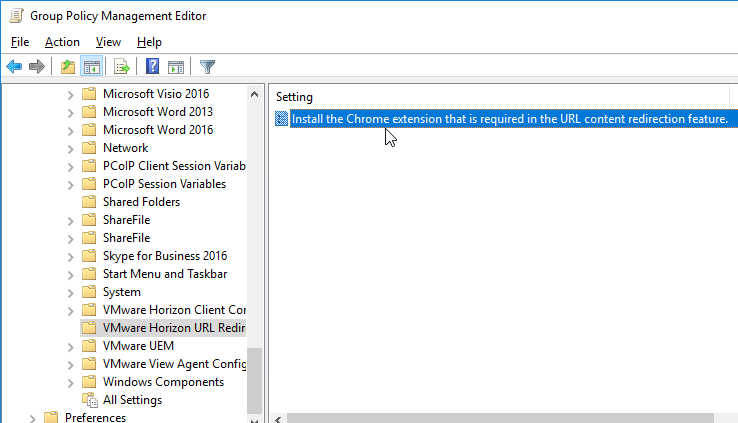This screenshot has width=738, height=423.
Task: Click the folder icon beside VMware UEM
Action: coord(89,346)
